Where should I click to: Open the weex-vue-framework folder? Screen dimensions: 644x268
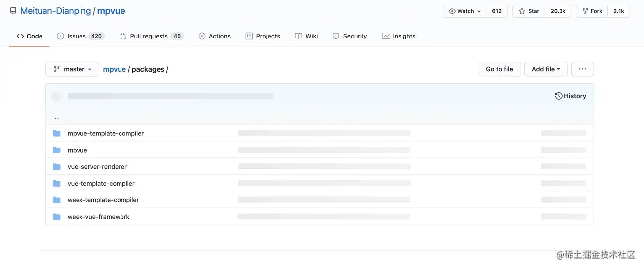(99, 217)
